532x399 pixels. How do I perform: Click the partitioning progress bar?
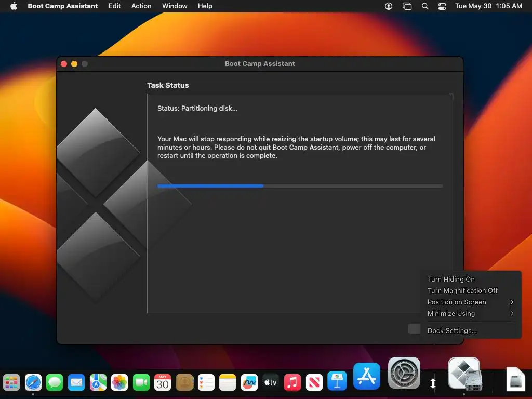[300, 186]
